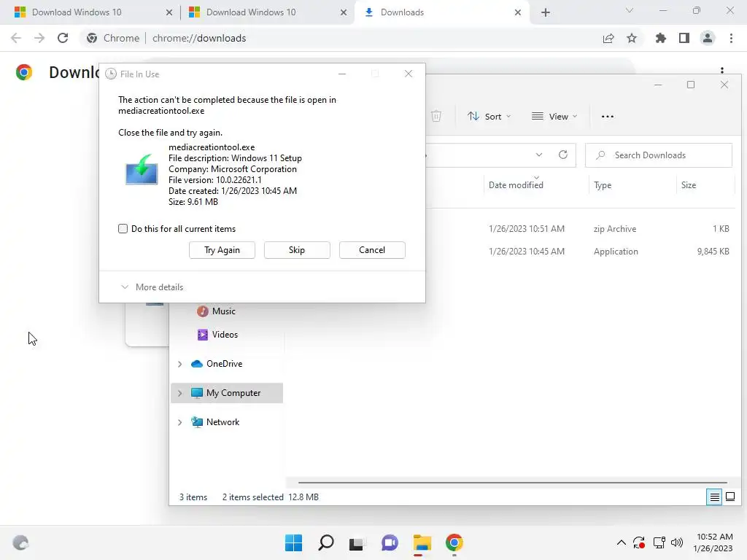The image size is (747, 560).
Task: Close the Downloads Chrome tab
Action: coord(518,12)
